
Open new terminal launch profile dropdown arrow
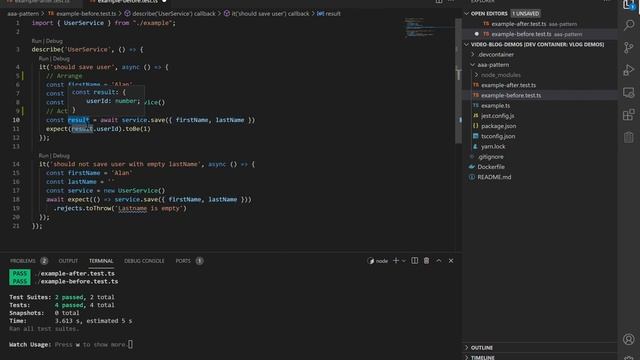404,261
